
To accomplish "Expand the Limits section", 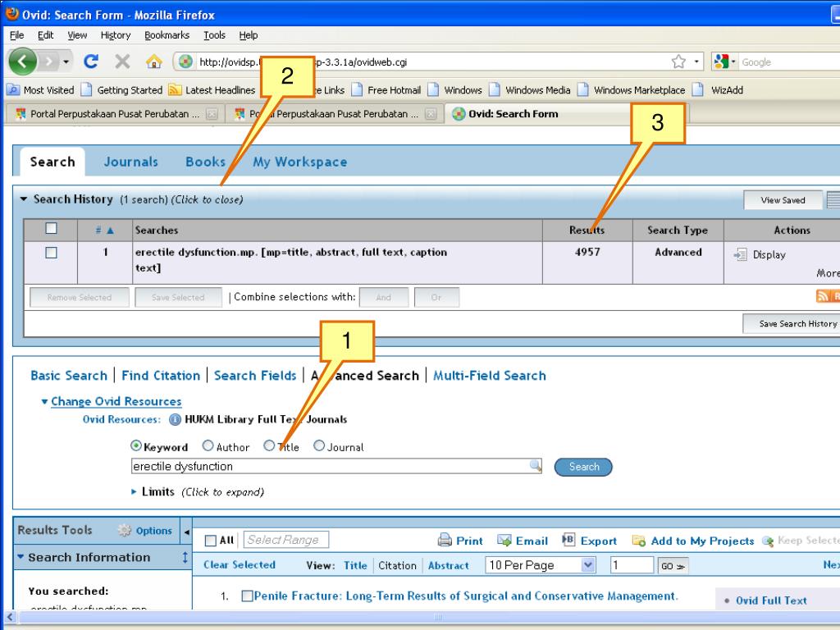I will (x=134, y=492).
